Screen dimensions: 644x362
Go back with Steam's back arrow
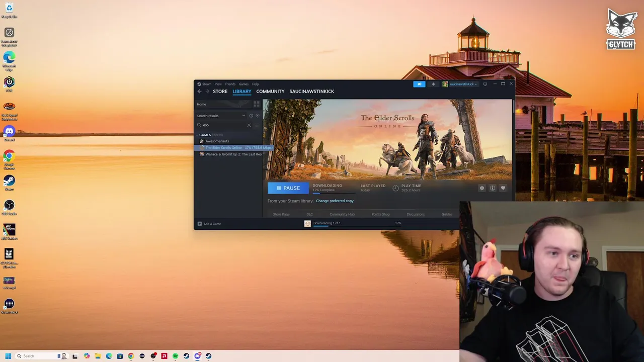(199, 92)
